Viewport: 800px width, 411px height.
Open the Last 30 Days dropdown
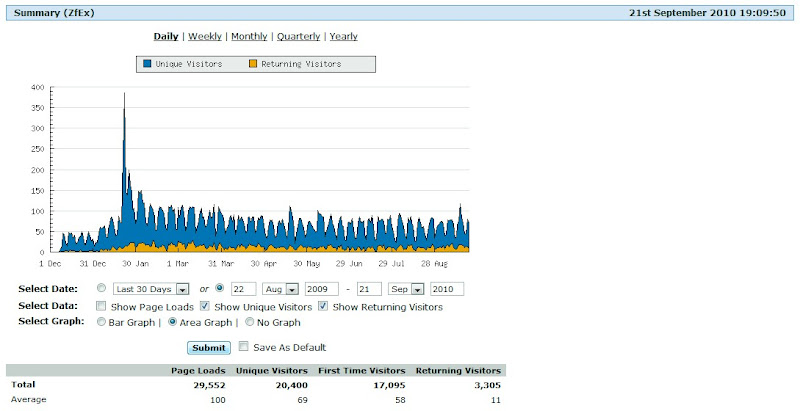[x=151, y=289]
